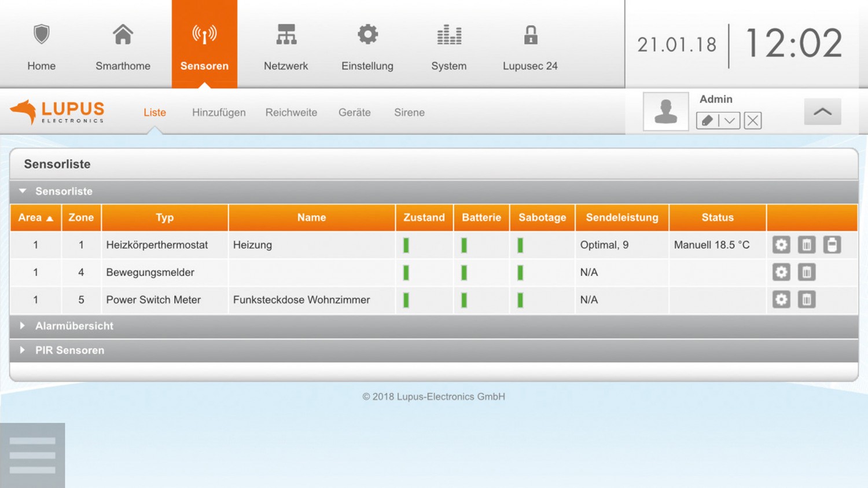Click the Admin user avatar

coord(666,112)
